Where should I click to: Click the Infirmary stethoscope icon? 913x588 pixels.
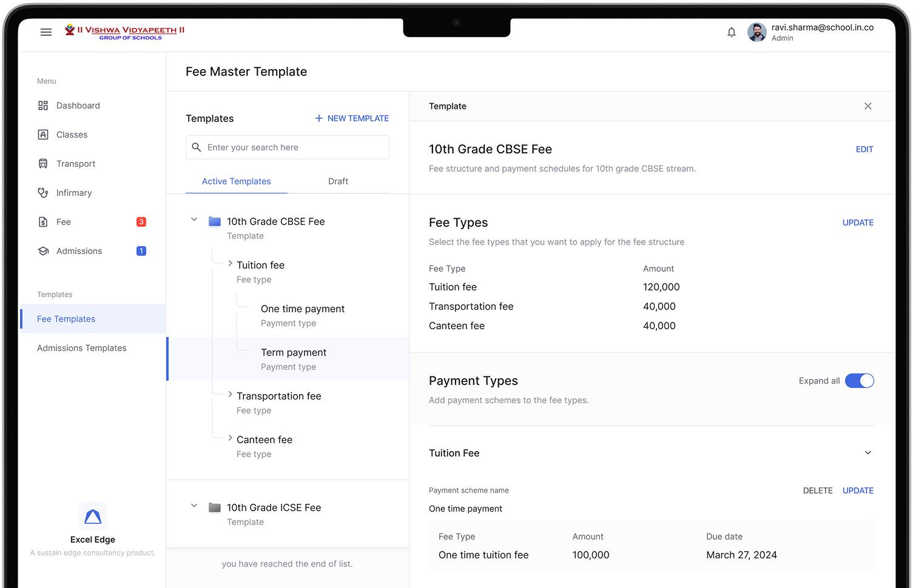coord(43,193)
